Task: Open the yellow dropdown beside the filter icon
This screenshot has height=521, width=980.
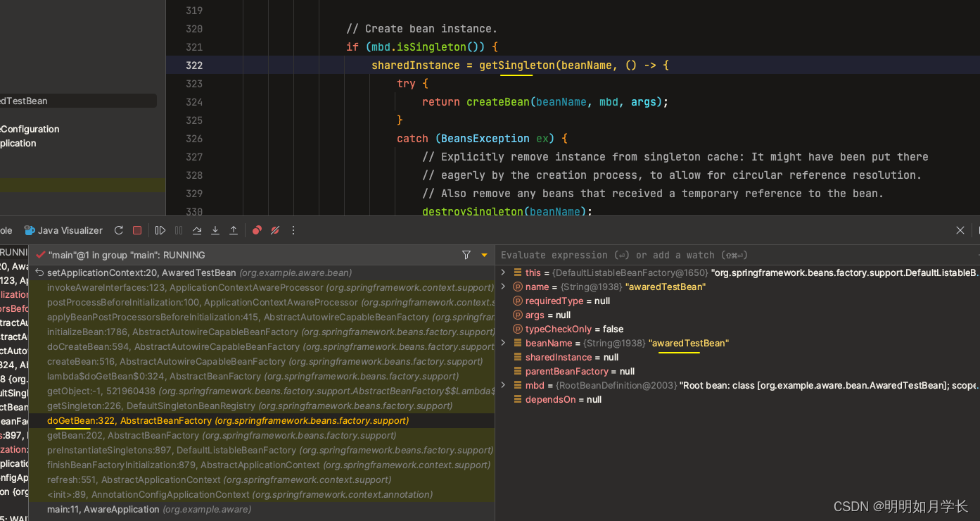Action: [x=483, y=255]
